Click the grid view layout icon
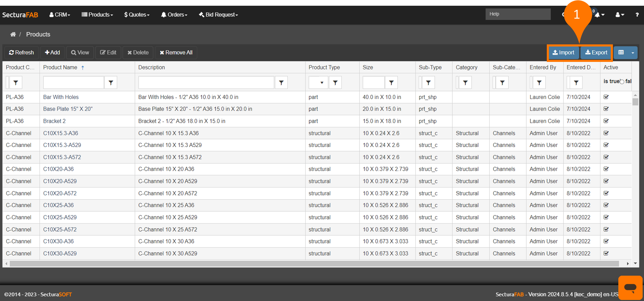The height and width of the screenshot is (301, 644). click(621, 53)
